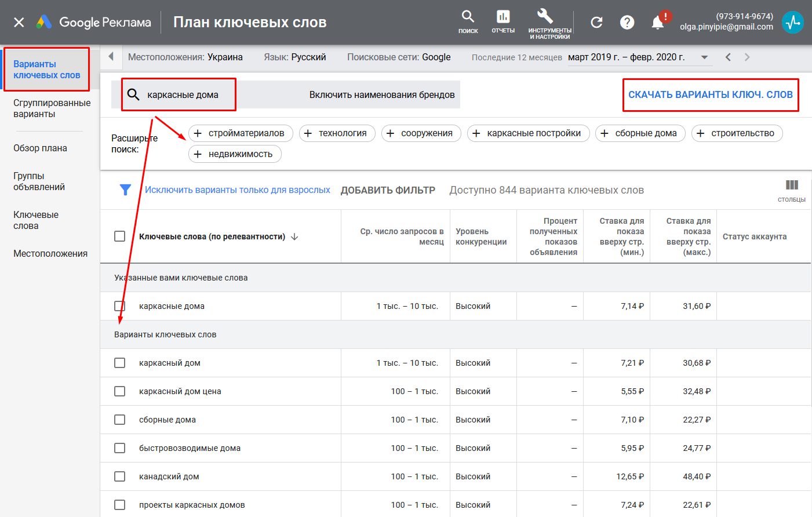This screenshot has width=812, height=517.
Task: Open Tools and Settings wrench icon
Action: tap(545, 16)
